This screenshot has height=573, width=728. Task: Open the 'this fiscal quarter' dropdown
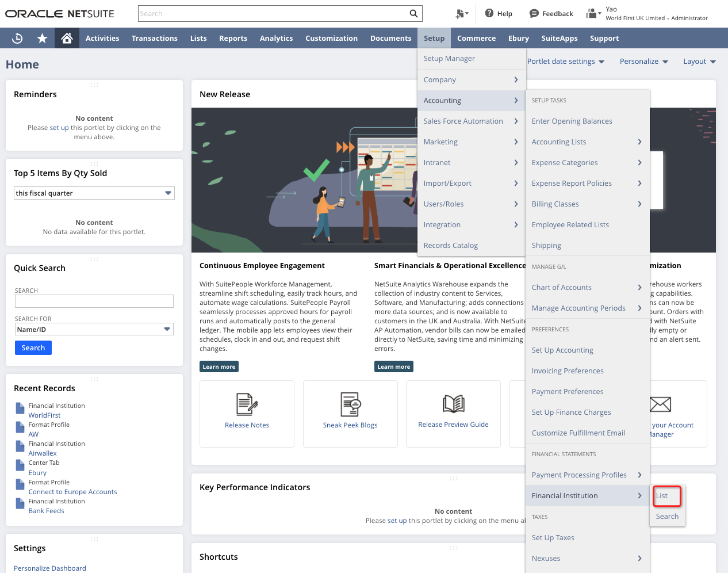tap(94, 193)
